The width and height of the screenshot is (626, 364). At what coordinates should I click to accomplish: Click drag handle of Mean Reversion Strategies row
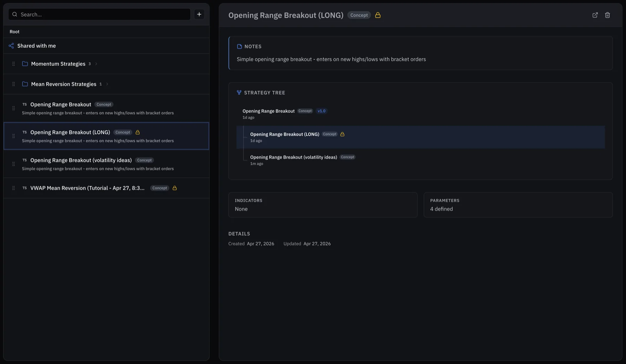(14, 84)
